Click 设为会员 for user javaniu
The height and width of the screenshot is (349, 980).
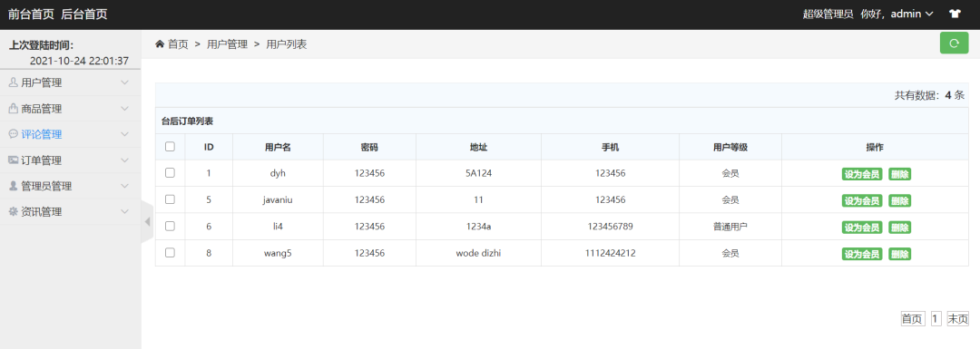(862, 200)
